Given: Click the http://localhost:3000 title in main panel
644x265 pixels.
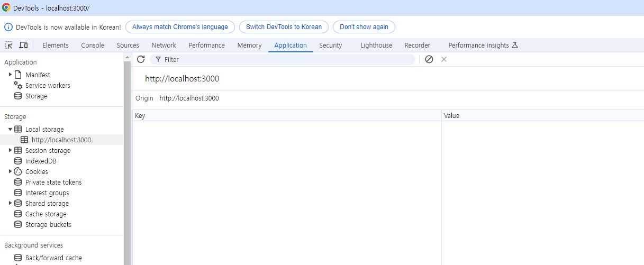Looking at the screenshot, I should tap(182, 78).
